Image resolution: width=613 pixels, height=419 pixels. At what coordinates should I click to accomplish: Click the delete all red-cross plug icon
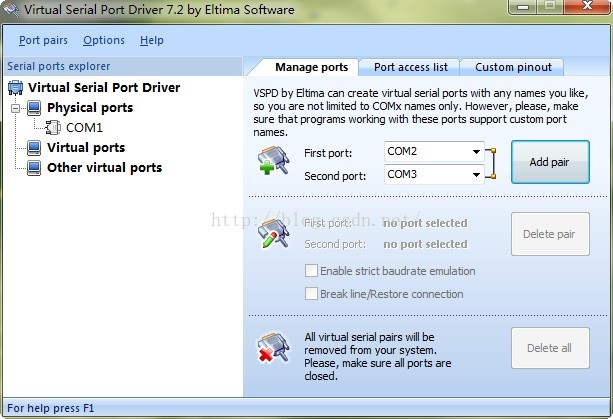[273, 347]
